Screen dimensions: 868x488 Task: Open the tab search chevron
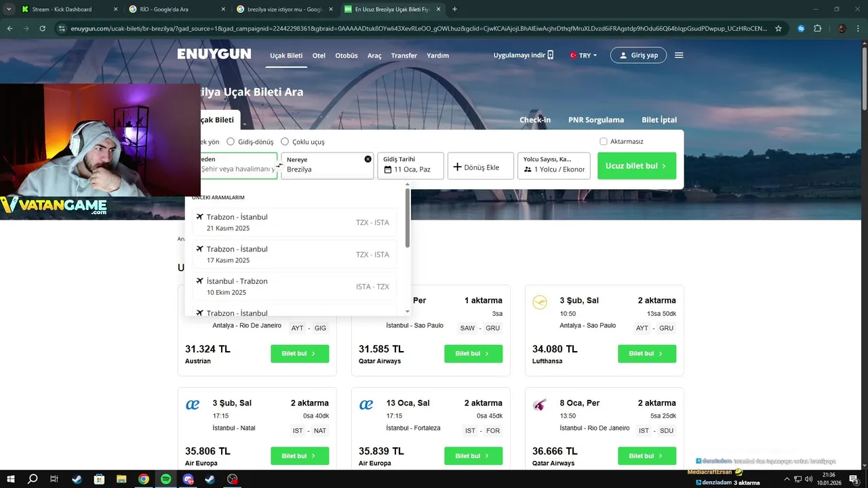tap(8, 9)
